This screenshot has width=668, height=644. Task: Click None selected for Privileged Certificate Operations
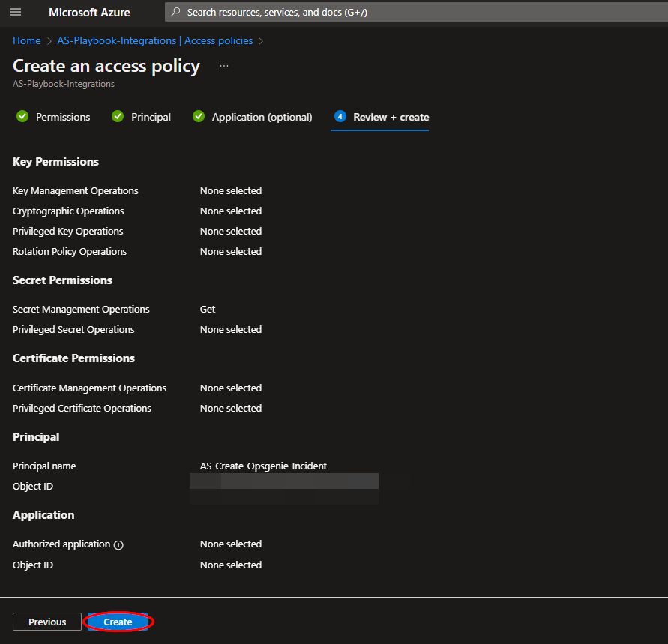[231, 408]
